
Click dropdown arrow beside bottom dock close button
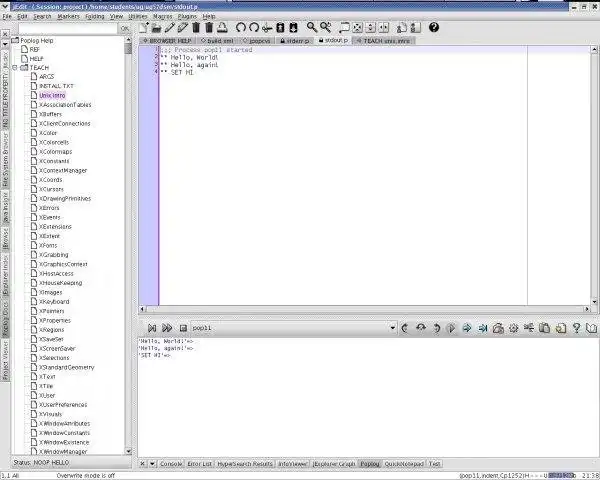pyautogui.click(x=152, y=464)
